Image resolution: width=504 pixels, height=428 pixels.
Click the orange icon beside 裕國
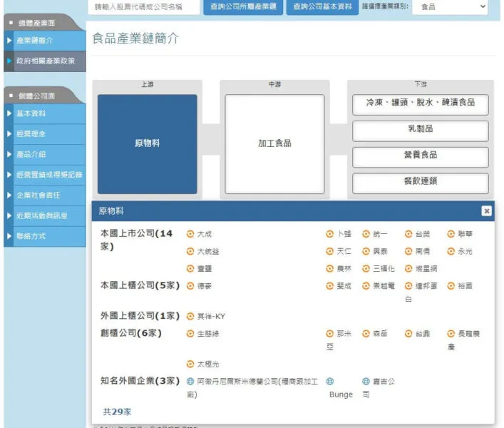pyautogui.click(x=451, y=286)
